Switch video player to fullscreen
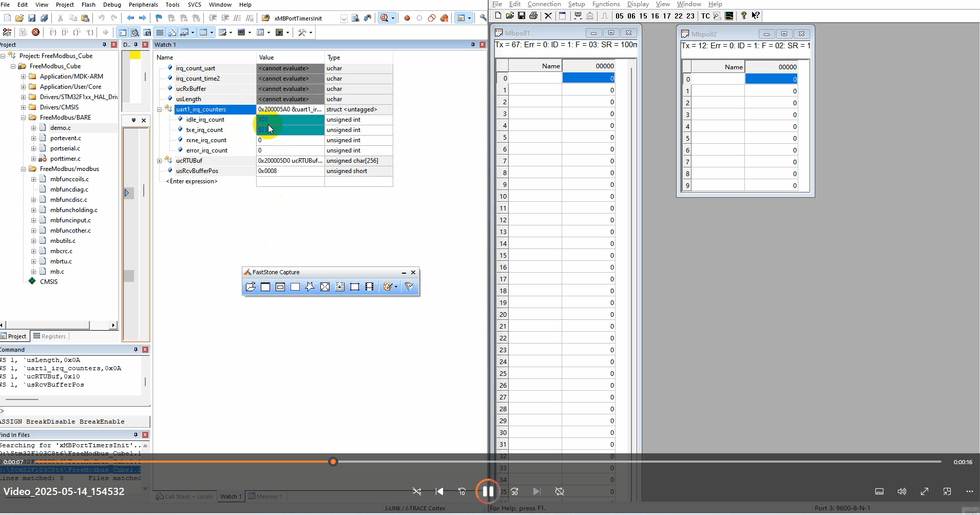Image resolution: width=980 pixels, height=515 pixels. pos(925,491)
